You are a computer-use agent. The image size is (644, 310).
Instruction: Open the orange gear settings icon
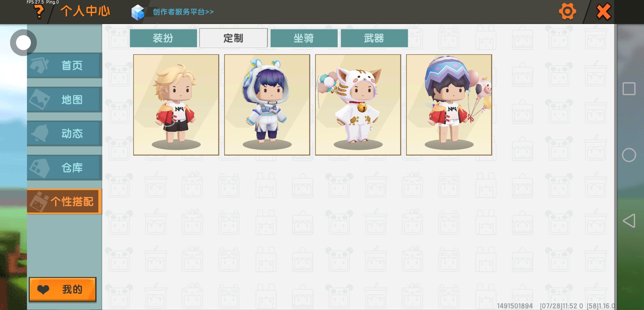567,12
